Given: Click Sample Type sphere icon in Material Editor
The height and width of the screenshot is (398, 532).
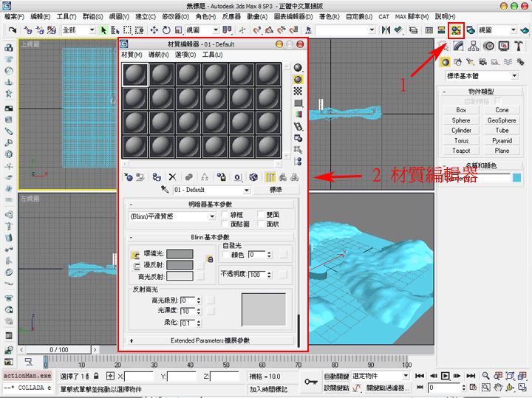Looking at the screenshot, I should coord(298,67).
